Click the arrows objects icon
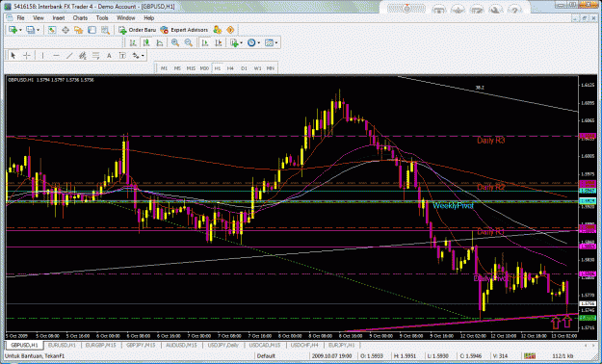The image size is (602, 364). [x=136, y=56]
